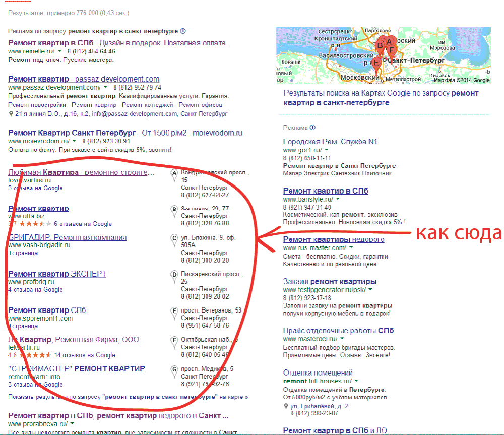504x435 pixels.
Task: Click '14 отзывов на Google' reviews link
Action: coord(85,355)
